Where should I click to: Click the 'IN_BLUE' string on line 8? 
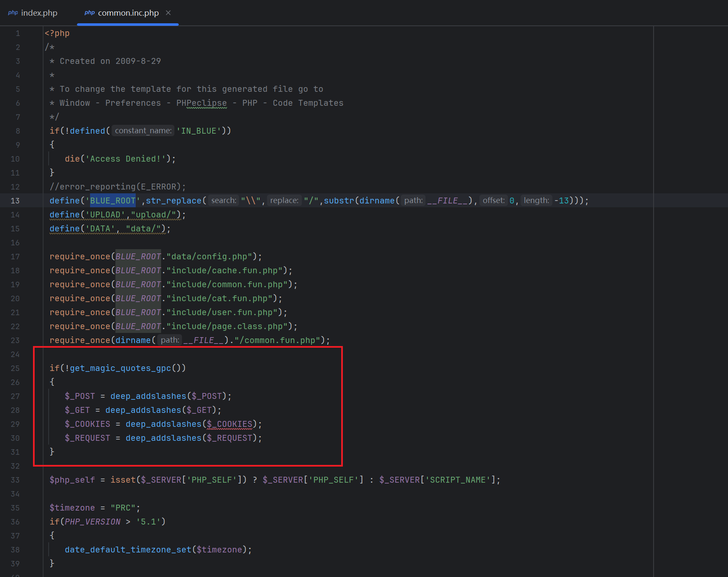(199, 131)
